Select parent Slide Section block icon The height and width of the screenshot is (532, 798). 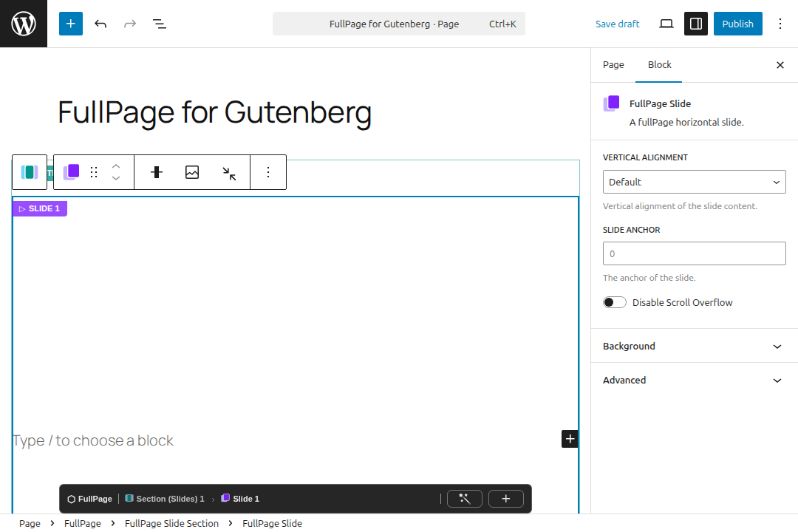(30, 172)
